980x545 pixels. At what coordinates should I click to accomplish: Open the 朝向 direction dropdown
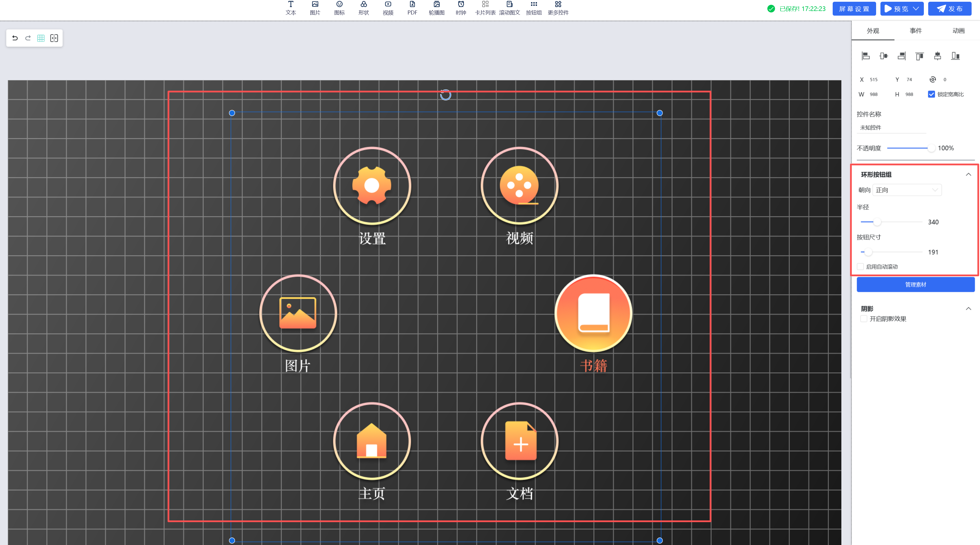pyautogui.click(x=907, y=190)
